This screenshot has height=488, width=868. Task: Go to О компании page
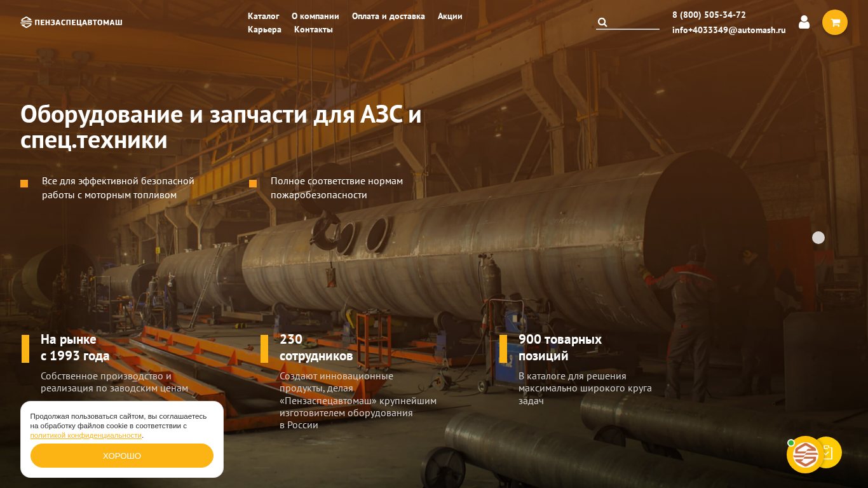pyautogui.click(x=315, y=16)
